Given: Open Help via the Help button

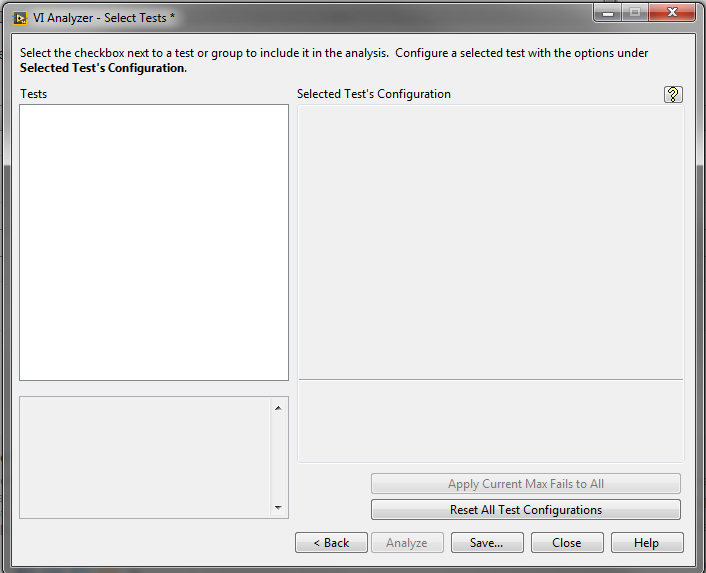Looking at the screenshot, I should [x=647, y=542].
